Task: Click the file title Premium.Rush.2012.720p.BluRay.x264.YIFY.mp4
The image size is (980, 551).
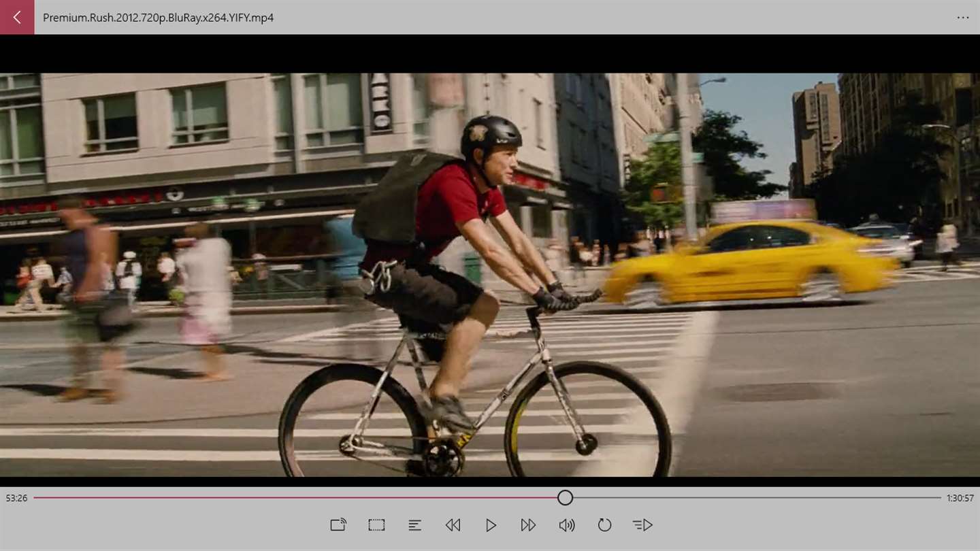Action: (x=159, y=18)
